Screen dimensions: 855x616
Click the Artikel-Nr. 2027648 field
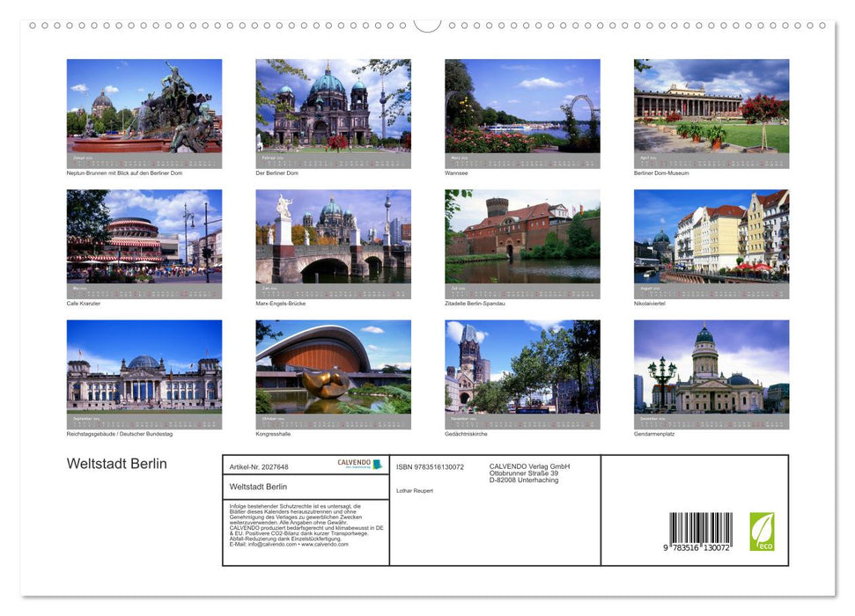[x=261, y=466]
